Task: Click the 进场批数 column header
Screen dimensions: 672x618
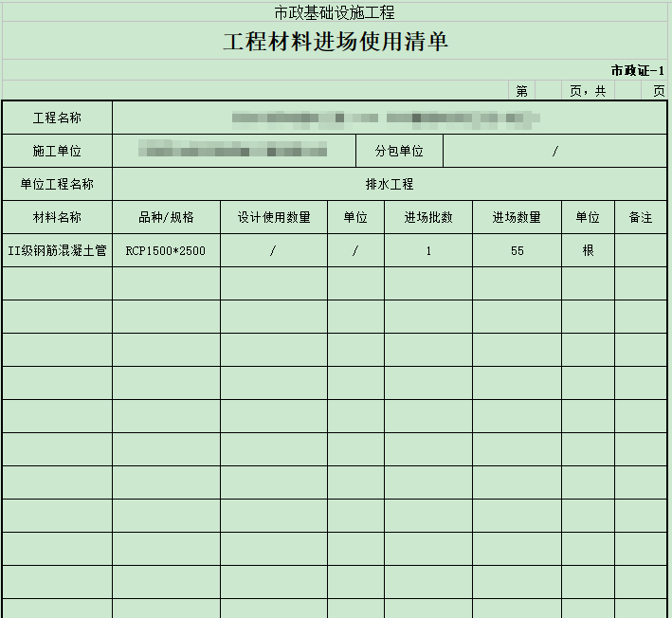Action: pos(428,217)
